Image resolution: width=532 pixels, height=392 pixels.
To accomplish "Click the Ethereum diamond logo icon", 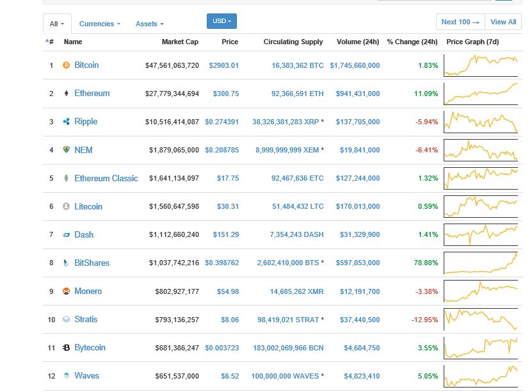I will pos(66,93).
